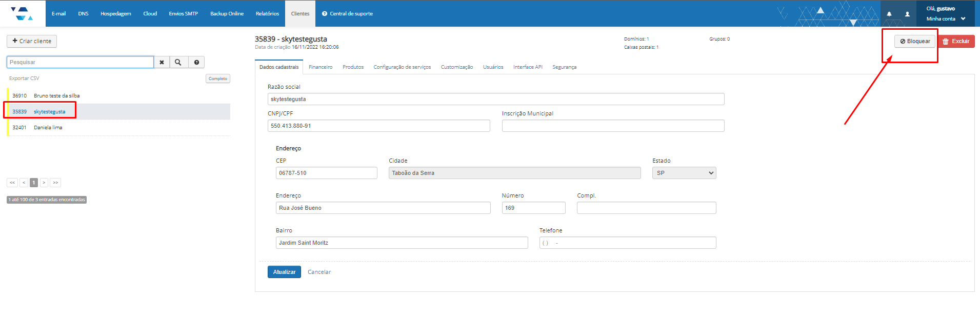Focus the Pesquisar search field
980x316 pixels.
[x=80, y=62]
